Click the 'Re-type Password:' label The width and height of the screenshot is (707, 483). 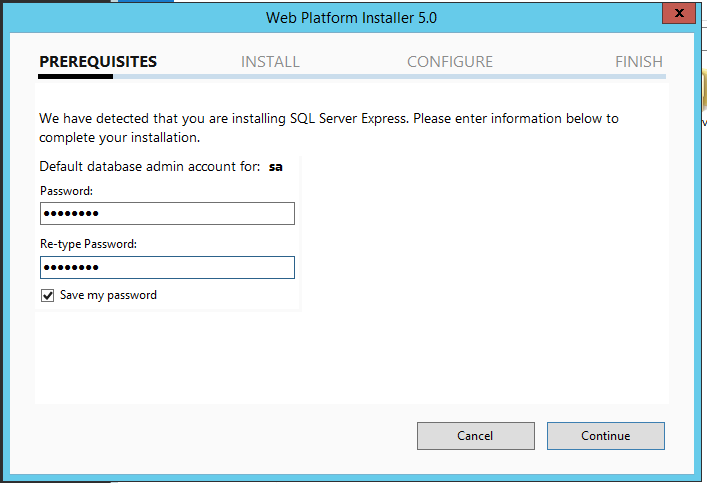[88, 244]
